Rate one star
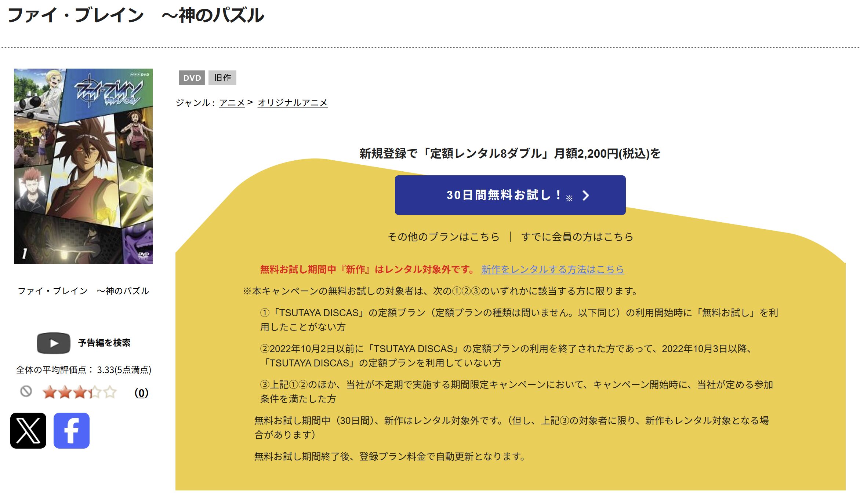Viewport: 860px width, 504px height. pyautogui.click(x=50, y=392)
